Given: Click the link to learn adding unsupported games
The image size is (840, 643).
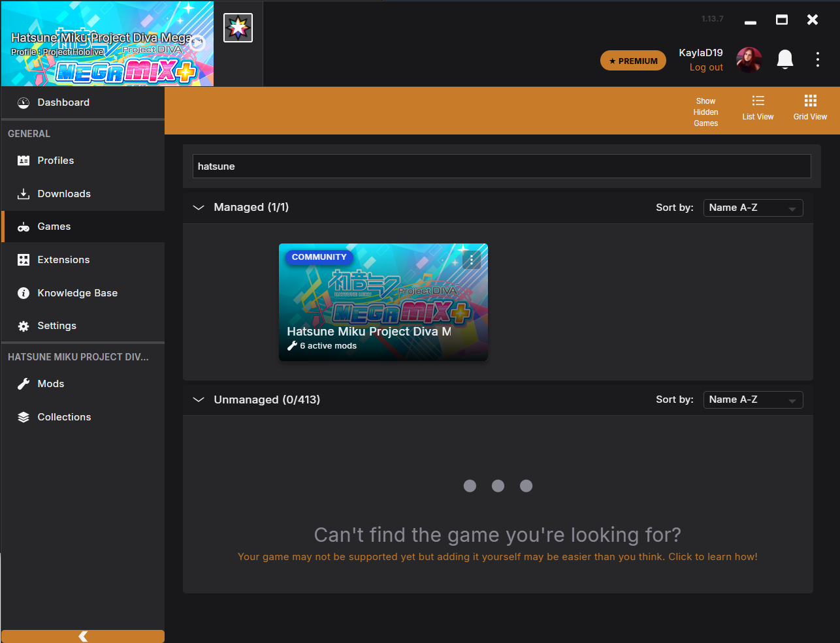Looking at the screenshot, I should click(x=498, y=557).
